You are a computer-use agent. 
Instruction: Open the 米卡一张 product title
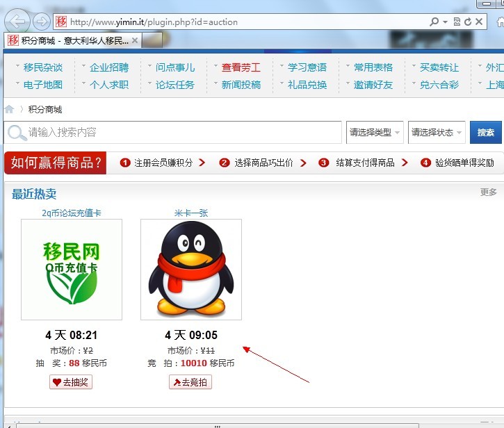click(191, 213)
